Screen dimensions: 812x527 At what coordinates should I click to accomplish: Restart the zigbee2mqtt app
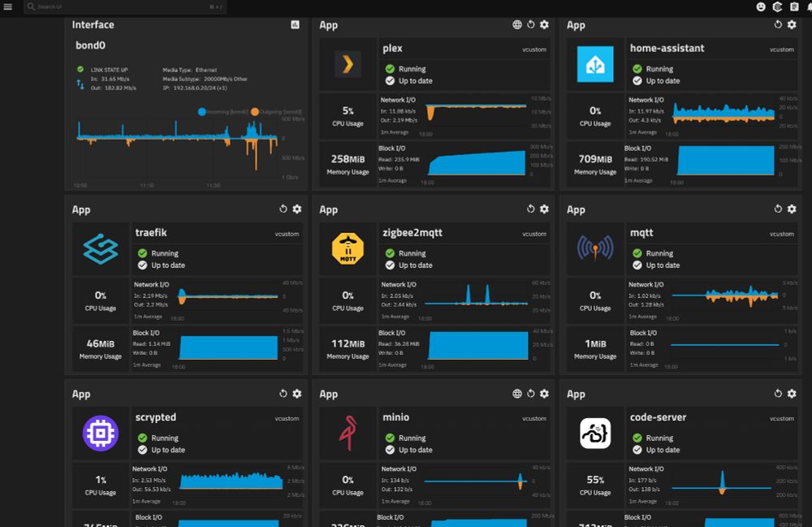(531, 209)
